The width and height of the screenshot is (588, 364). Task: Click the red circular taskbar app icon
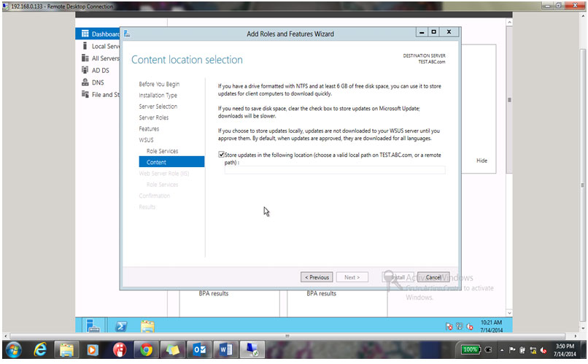point(120,350)
